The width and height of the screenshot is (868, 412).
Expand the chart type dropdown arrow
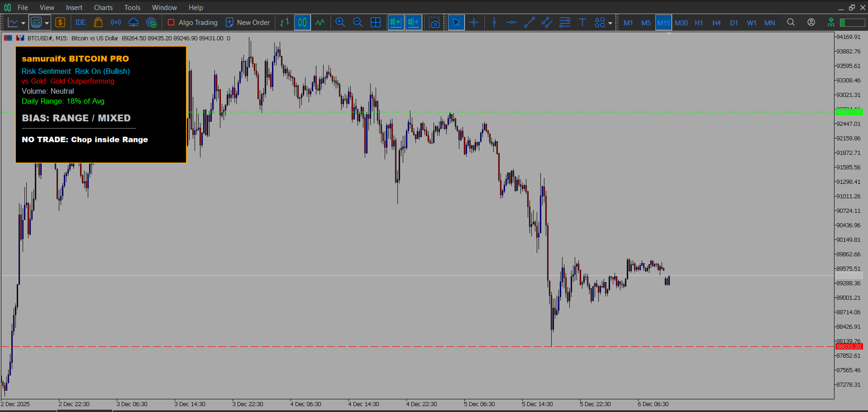(x=23, y=23)
